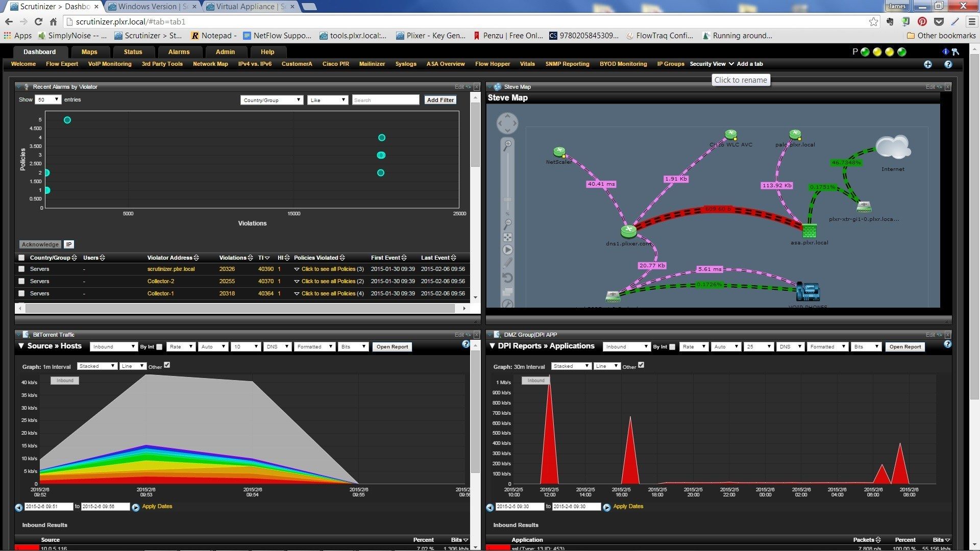Open help with the question mark icon in the tab bar
Screen dimensions: 980x551
pyautogui.click(x=948, y=64)
